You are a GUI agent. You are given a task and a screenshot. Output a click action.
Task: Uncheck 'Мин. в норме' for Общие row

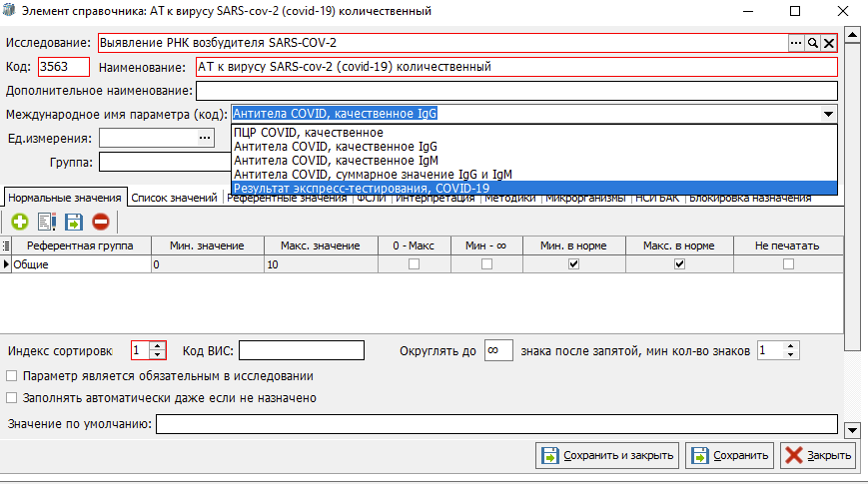point(573,264)
